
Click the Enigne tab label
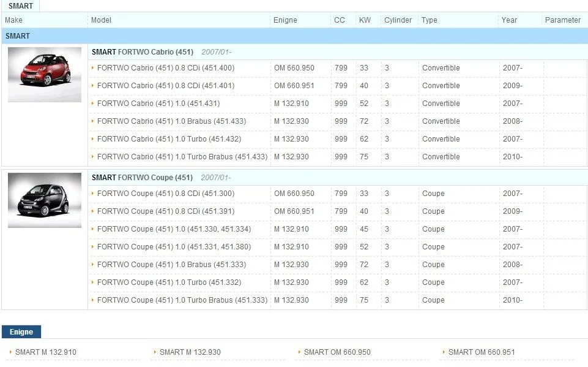(x=21, y=331)
